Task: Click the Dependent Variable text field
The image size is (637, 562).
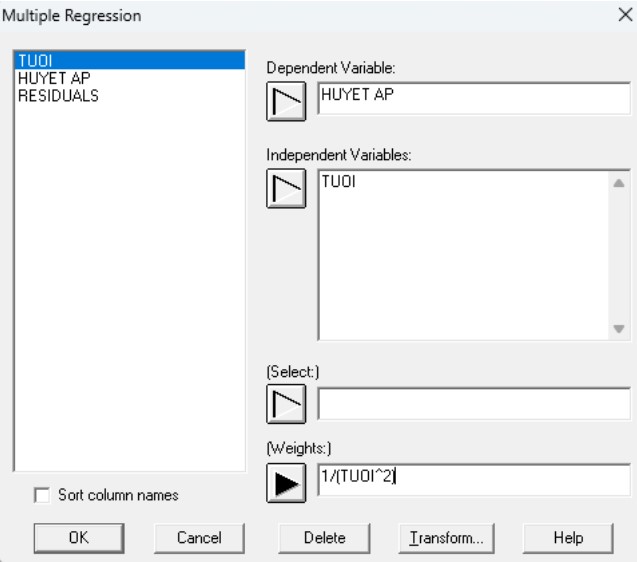Action: coord(473,98)
